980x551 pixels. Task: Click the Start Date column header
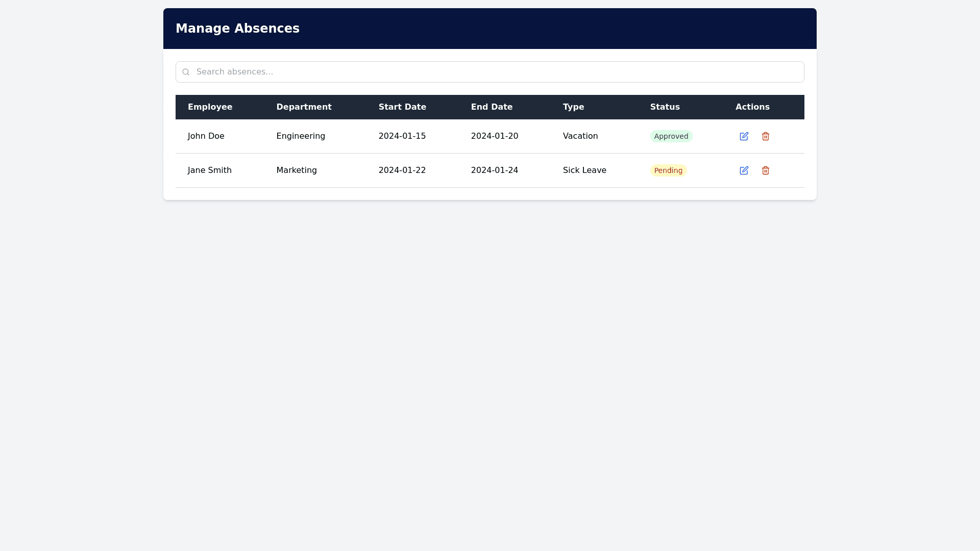click(x=402, y=107)
